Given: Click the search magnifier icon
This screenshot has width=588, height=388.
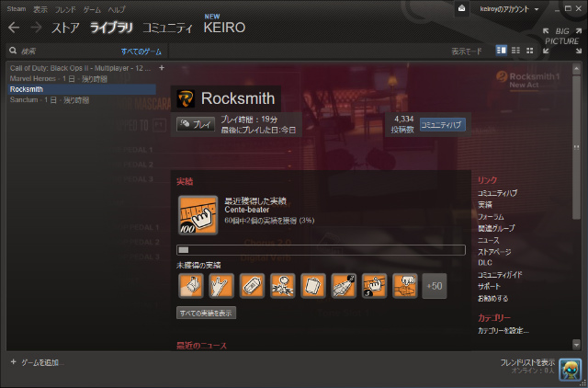Looking at the screenshot, I should pos(13,51).
